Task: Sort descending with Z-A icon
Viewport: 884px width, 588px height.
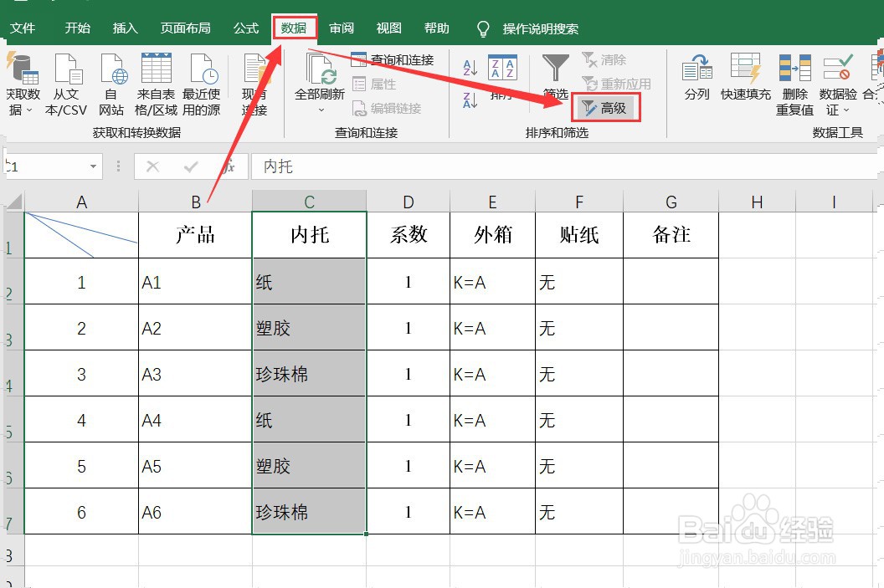Action: click(x=470, y=100)
